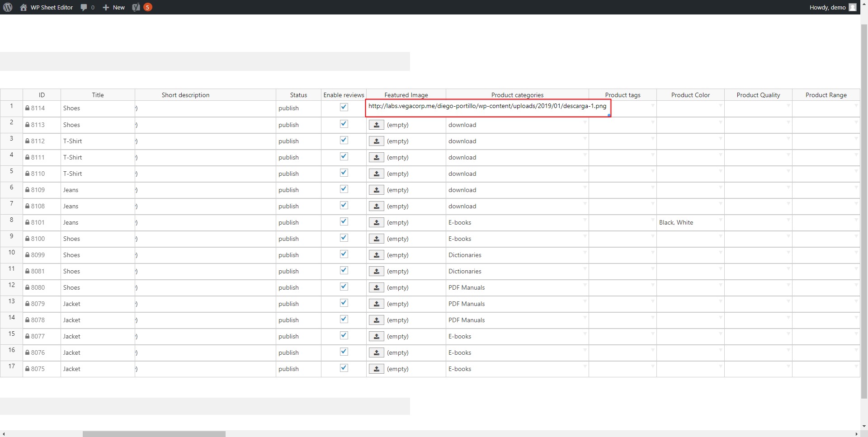The height and width of the screenshot is (437, 868).
Task: Click the featured image URL input field
Action: [x=487, y=107]
